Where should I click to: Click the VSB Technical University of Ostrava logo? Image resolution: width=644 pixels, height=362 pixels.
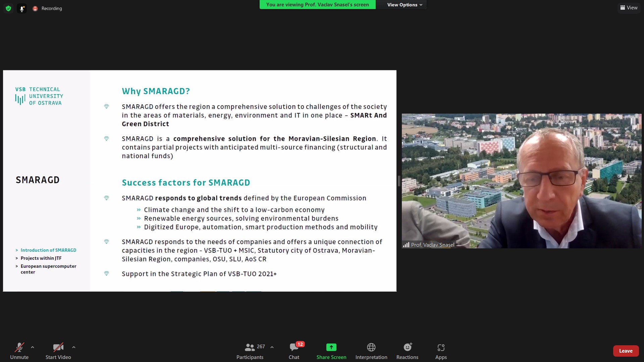pyautogui.click(x=39, y=96)
